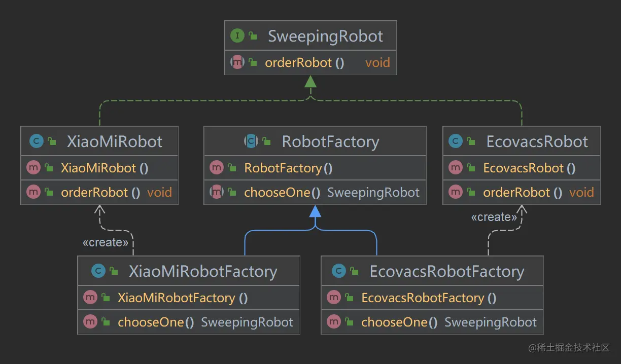621x364 pixels.
Task: Click the lock icon next to EcovacsRobotFactory constructor
Action: click(x=349, y=298)
